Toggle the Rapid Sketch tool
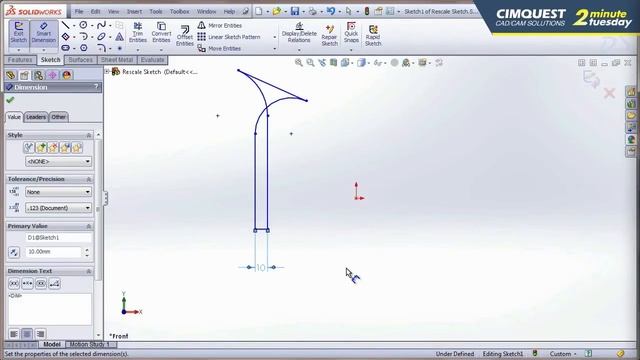Screen dimensions: 640x360 pyautogui.click(x=373, y=35)
